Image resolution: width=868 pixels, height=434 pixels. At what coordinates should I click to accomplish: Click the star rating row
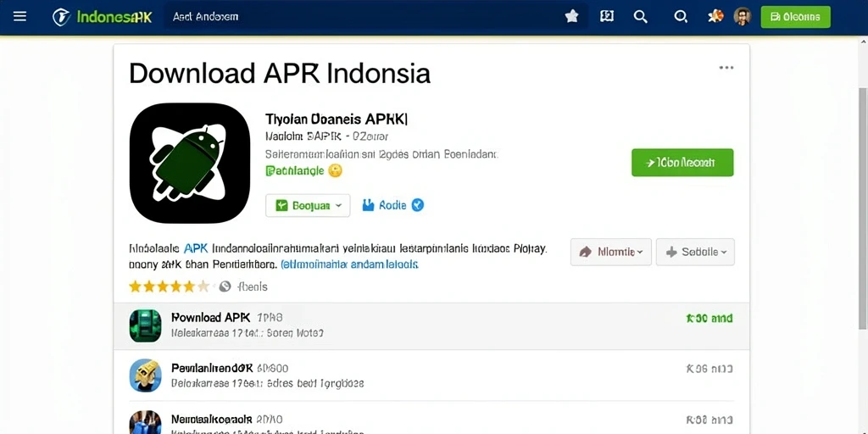click(x=169, y=287)
